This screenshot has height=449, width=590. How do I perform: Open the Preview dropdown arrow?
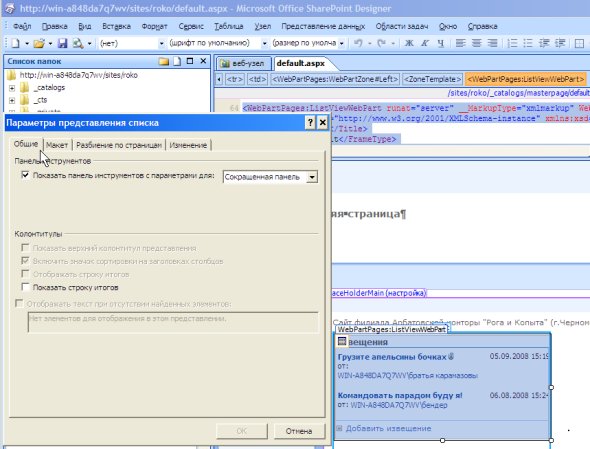click(89, 44)
